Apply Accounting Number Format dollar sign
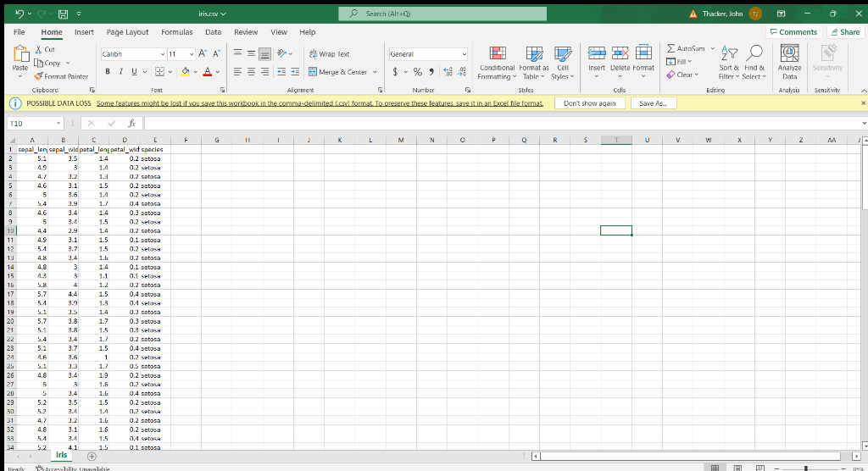The width and height of the screenshot is (868, 471). pos(395,71)
